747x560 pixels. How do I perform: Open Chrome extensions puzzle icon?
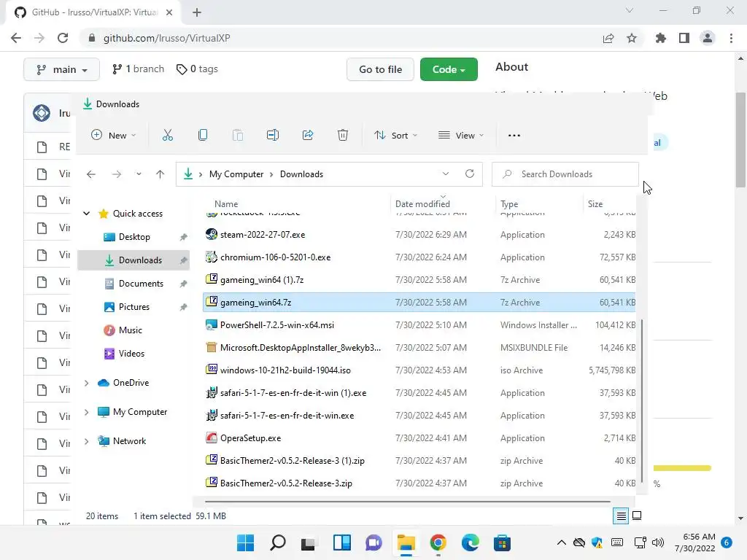661,38
